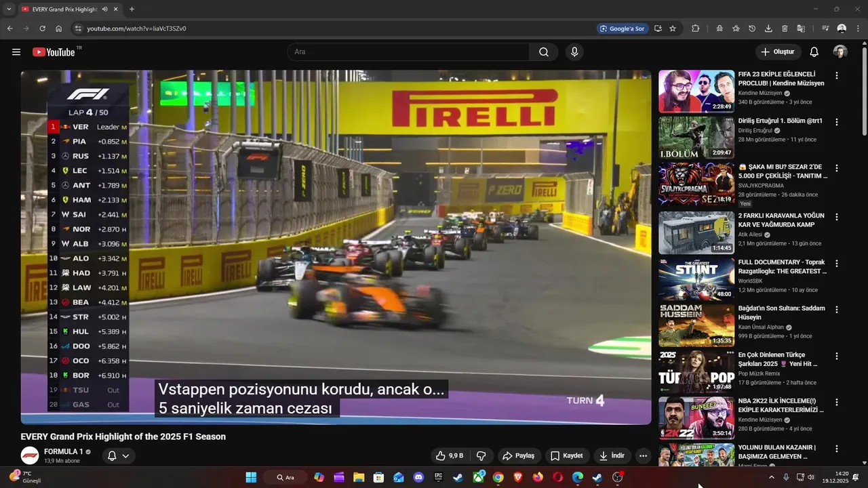Image resolution: width=868 pixels, height=488 pixels.
Task: Open Epic Games launcher from taskbar
Action: 439,477
